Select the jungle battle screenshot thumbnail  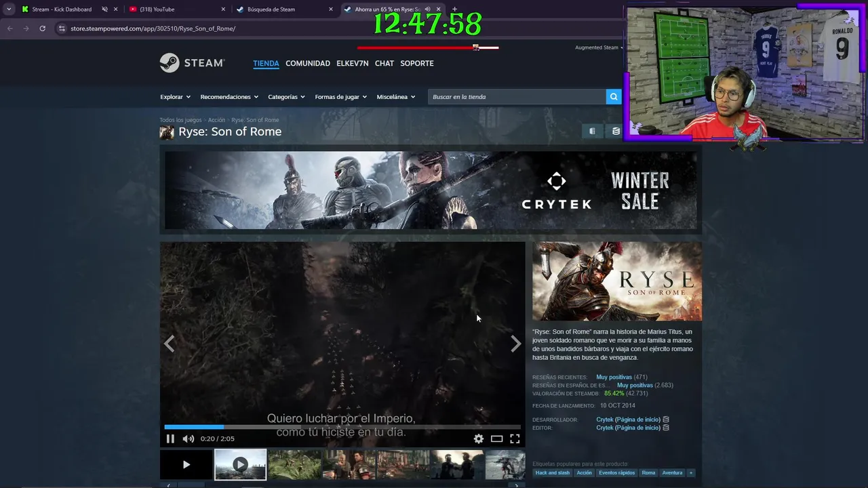(x=294, y=464)
